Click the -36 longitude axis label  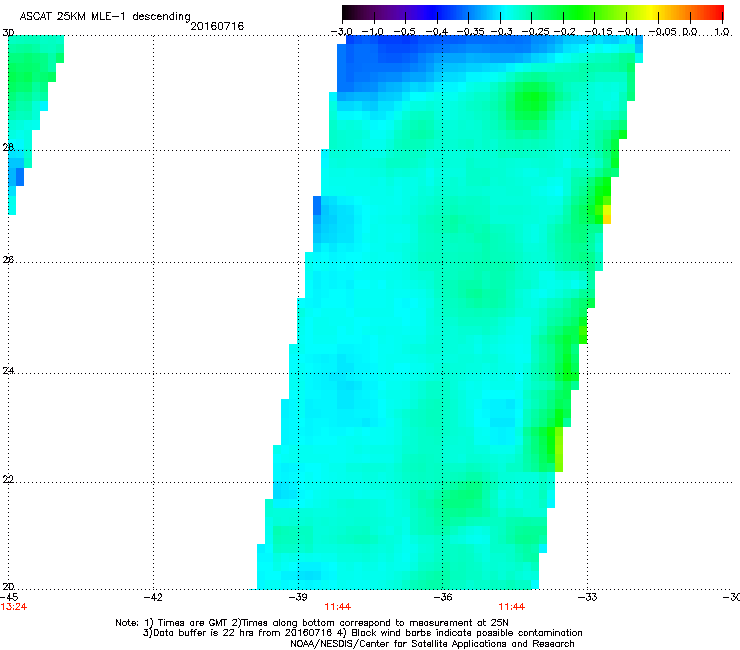443,597
